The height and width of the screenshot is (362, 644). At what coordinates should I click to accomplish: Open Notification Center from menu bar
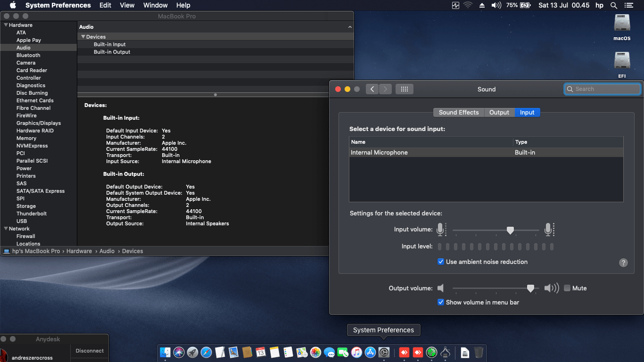point(628,5)
